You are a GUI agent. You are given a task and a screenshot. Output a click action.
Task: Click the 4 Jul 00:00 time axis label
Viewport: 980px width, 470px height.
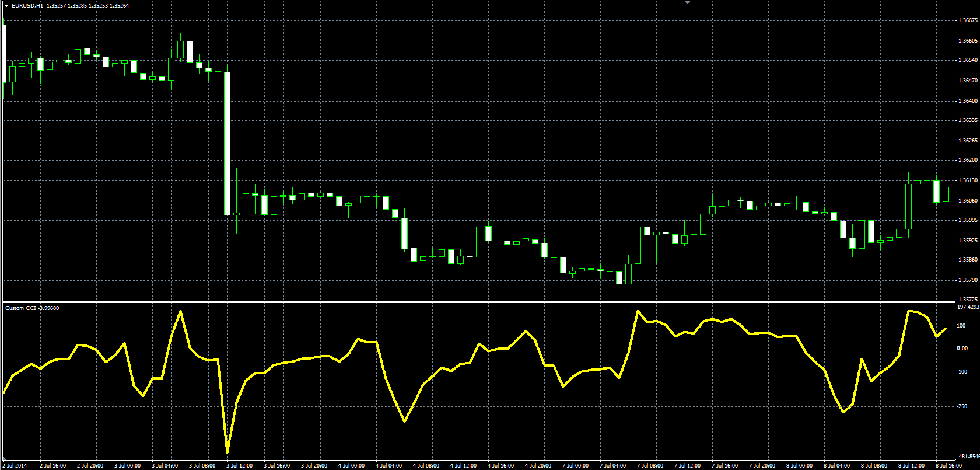pos(351,466)
